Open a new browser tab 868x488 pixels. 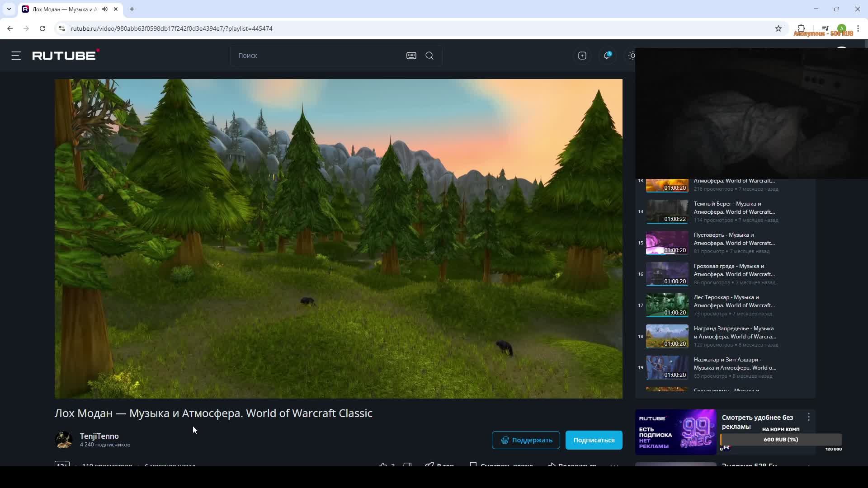[x=132, y=9]
